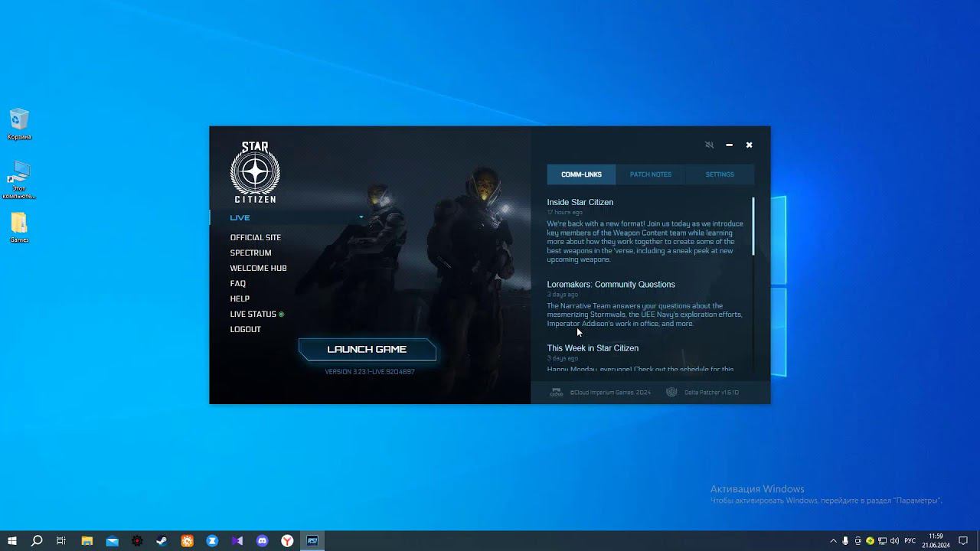Open the PATCH NOTES tab
The height and width of the screenshot is (551, 980).
(650, 174)
